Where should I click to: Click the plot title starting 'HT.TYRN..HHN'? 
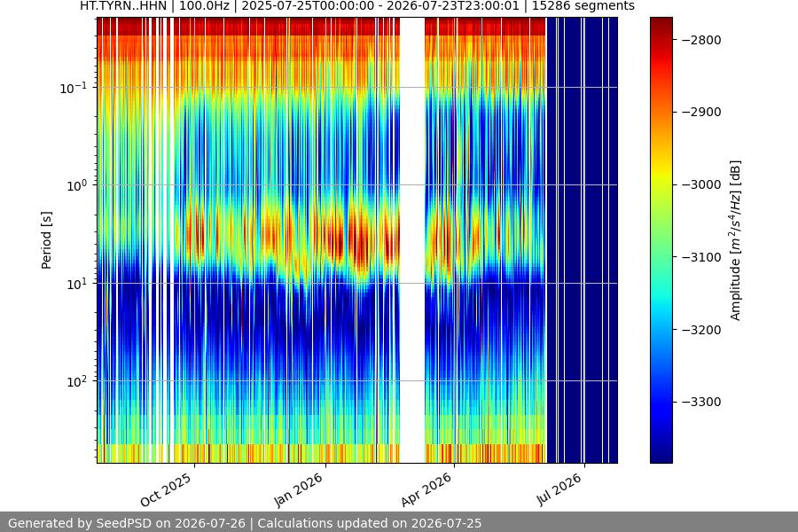[x=357, y=6]
